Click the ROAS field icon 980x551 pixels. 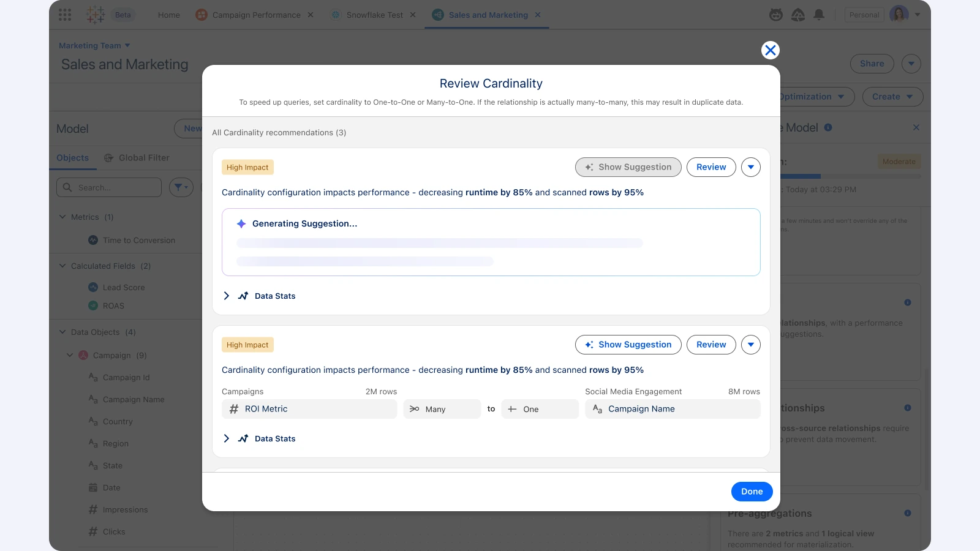93,305
